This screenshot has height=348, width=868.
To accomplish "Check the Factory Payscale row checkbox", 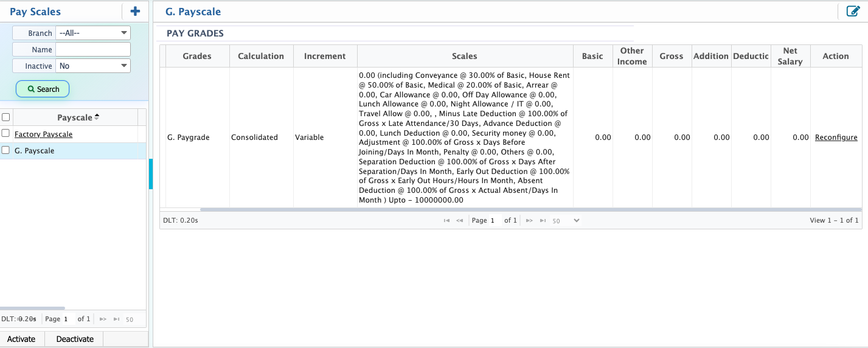I will pos(5,133).
